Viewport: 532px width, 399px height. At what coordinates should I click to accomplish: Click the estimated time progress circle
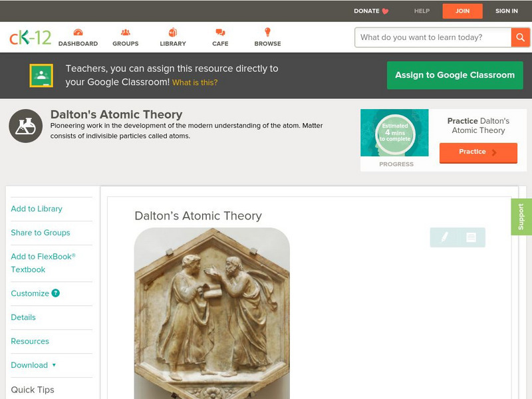395,132
